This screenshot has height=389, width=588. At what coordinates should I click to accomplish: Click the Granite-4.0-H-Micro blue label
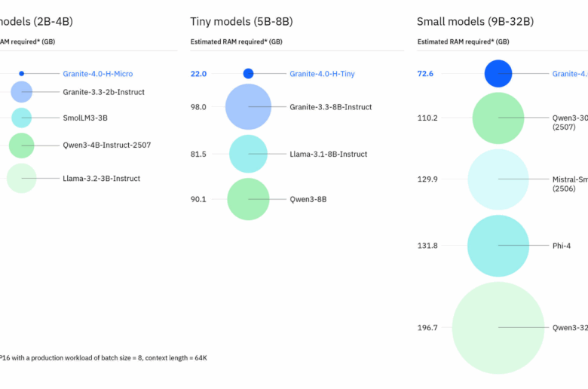98,73
